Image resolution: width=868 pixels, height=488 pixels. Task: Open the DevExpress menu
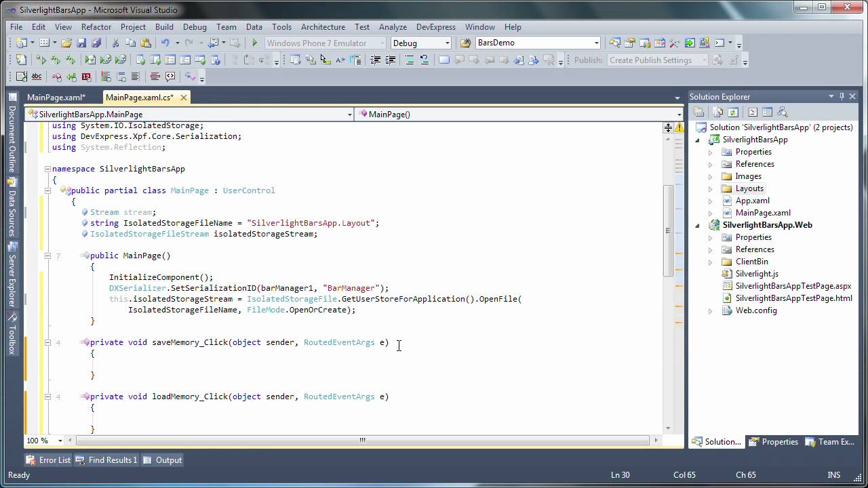point(436,27)
